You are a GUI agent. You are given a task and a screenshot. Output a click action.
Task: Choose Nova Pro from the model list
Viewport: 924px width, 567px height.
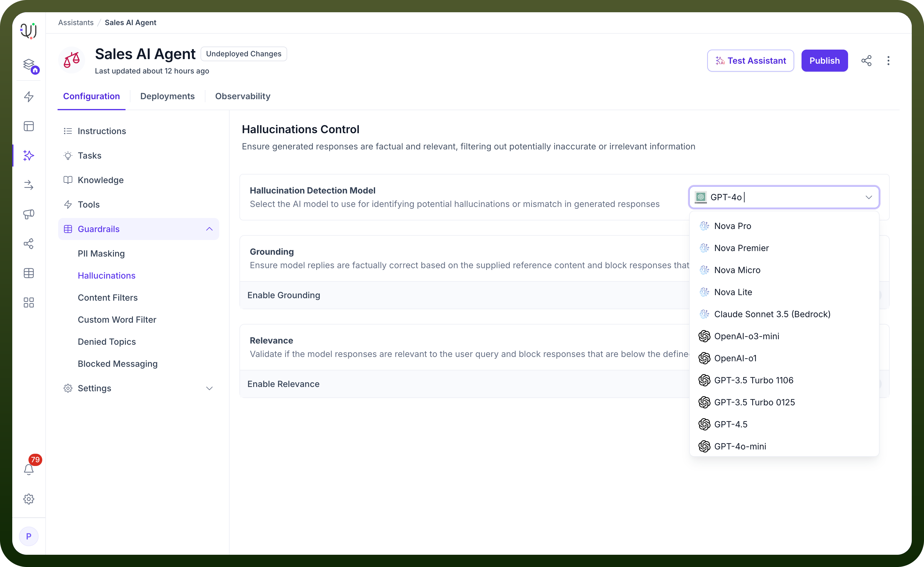pyautogui.click(x=784, y=226)
